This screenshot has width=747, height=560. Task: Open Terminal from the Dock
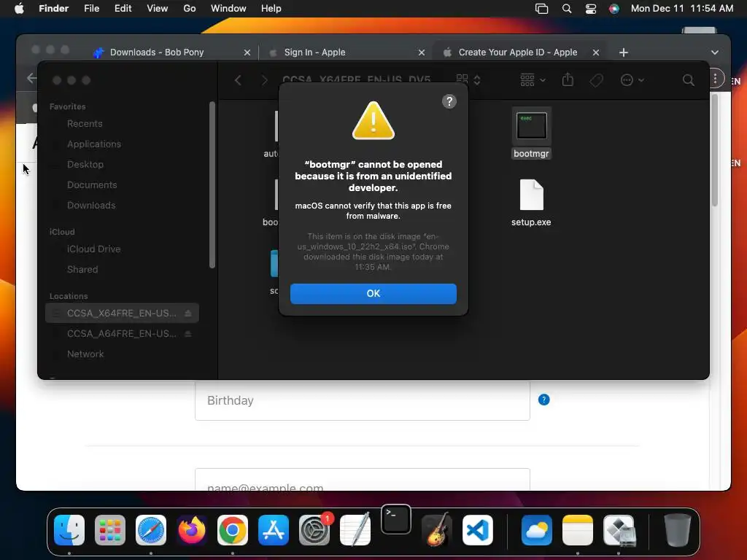[396, 519]
